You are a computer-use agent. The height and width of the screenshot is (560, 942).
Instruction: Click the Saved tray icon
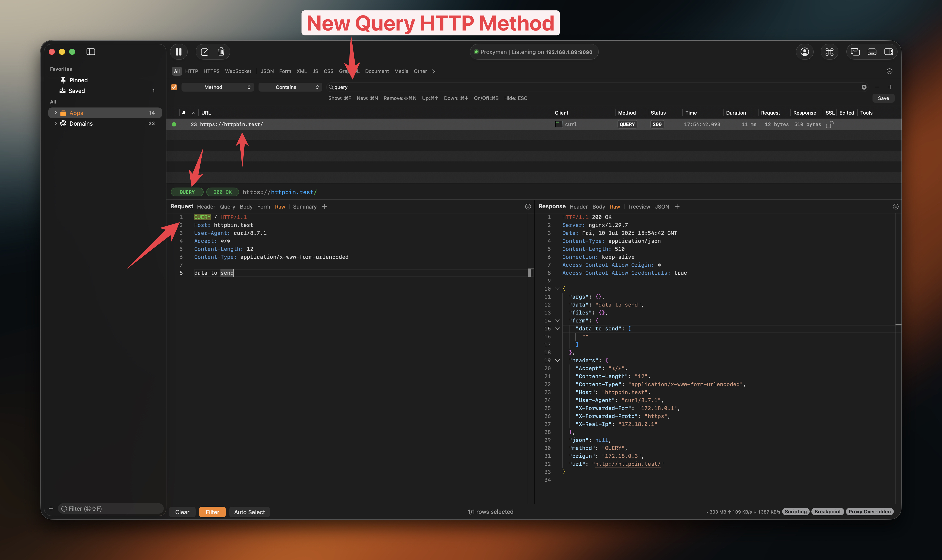tap(62, 90)
